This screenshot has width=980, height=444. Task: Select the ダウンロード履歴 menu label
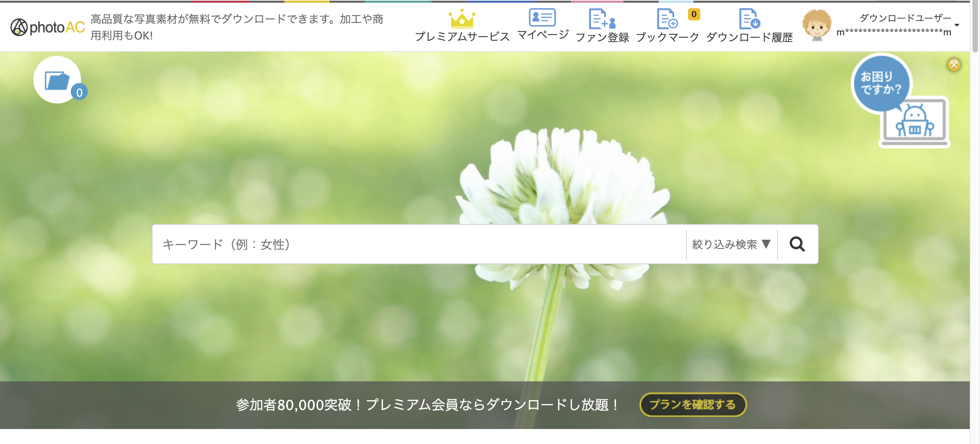[749, 37]
